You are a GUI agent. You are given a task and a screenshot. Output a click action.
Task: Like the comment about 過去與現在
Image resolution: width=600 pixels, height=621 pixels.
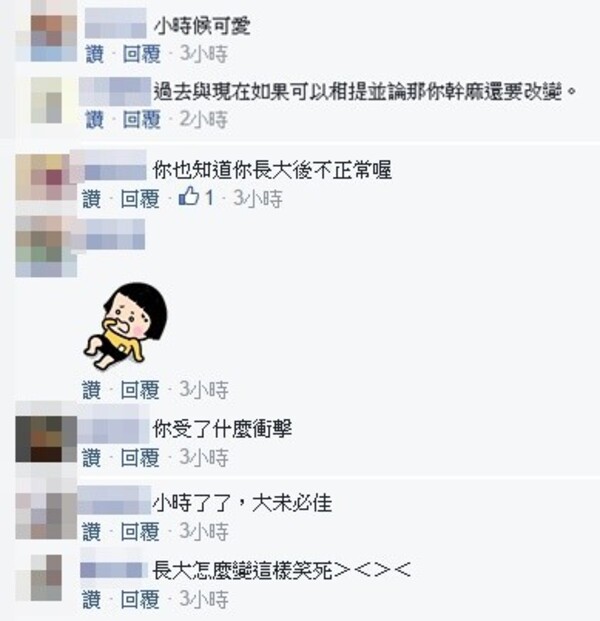point(95,120)
